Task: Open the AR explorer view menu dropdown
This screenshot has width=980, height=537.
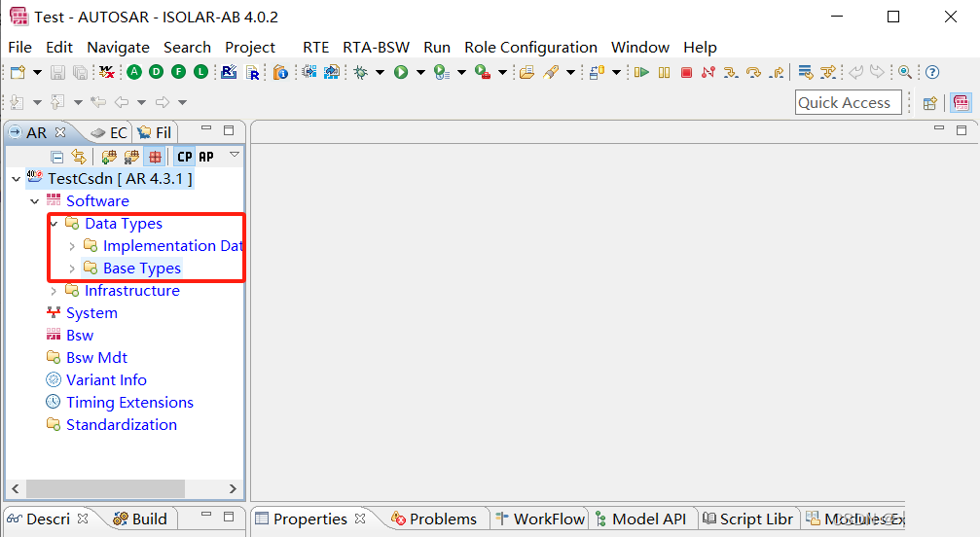Action: (234, 155)
